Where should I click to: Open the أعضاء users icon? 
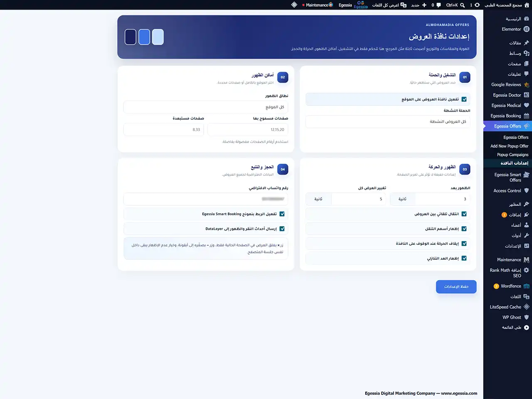(x=527, y=225)
